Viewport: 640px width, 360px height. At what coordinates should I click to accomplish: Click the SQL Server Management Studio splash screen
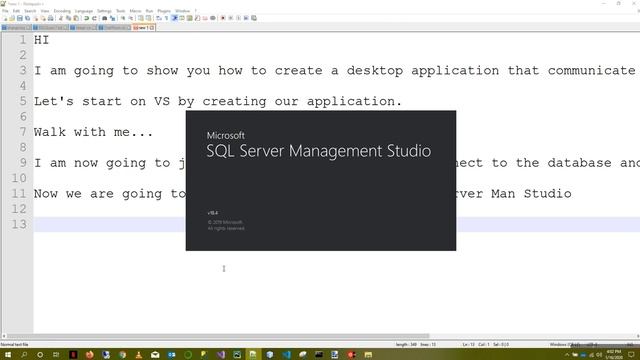point(321,180)
